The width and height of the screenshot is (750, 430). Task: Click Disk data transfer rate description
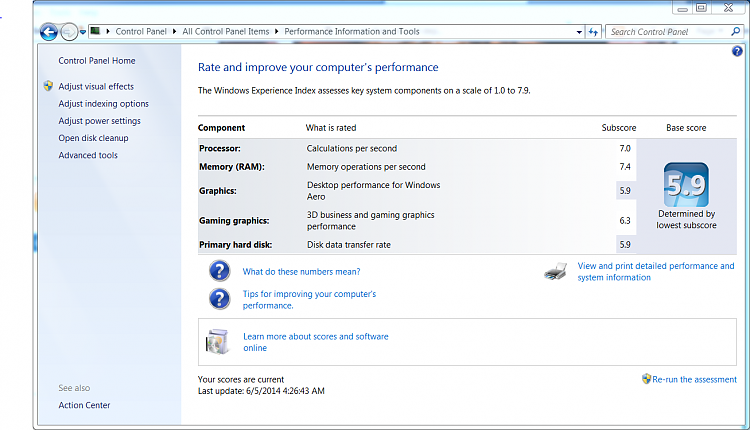tap(349, 244)
